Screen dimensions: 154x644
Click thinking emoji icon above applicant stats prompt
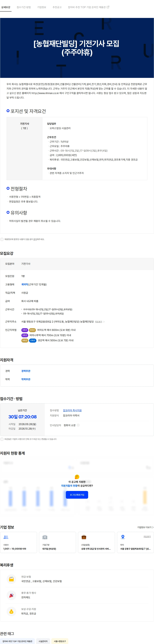pos(77,477)
